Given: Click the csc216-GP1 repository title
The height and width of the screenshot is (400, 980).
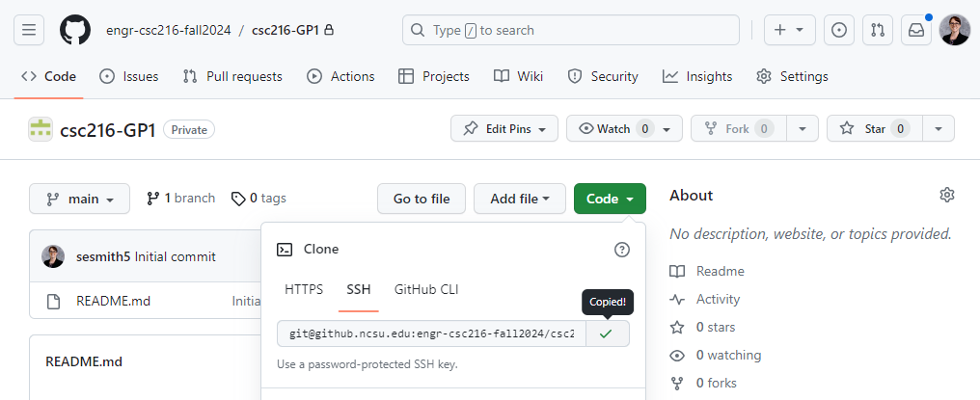Looking at the screenshot, I should [x=107, y=130].
